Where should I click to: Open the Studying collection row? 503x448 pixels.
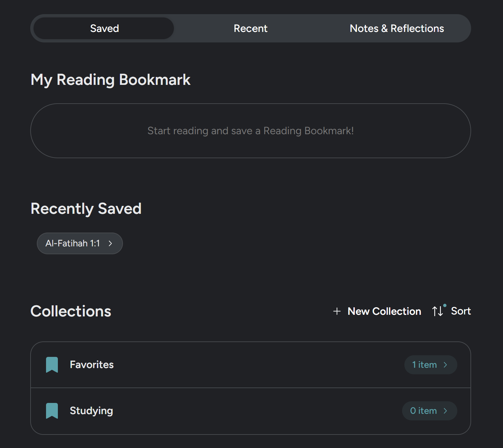coord(230,411)
